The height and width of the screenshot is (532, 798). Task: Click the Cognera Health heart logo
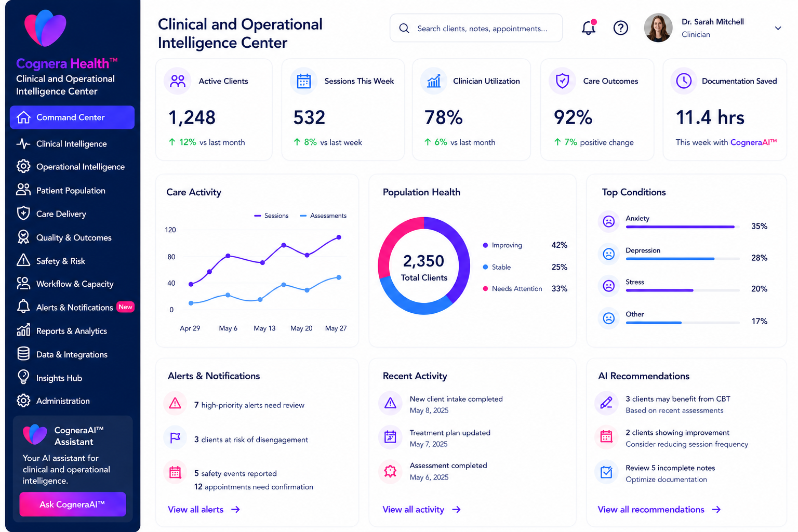(45, 28)
